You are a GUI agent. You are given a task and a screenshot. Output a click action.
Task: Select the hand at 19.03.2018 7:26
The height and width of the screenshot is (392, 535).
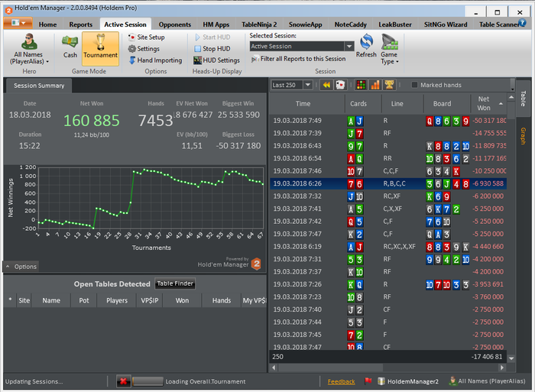(388, 284)
